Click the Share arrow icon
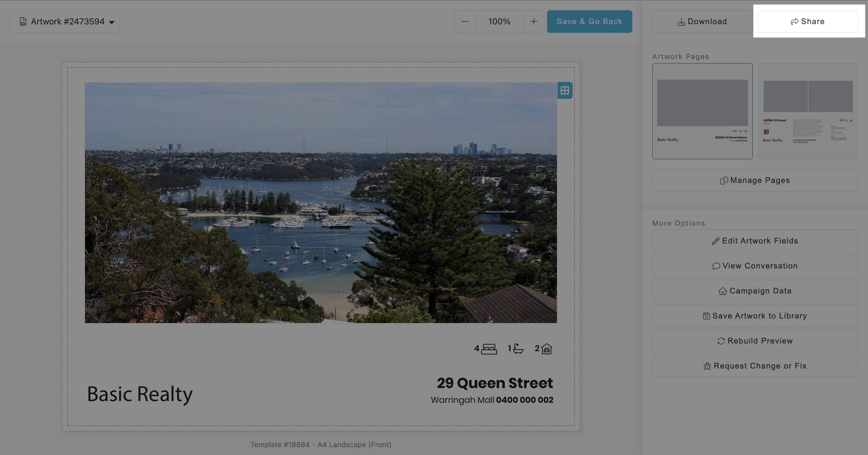 coord(794,22)
